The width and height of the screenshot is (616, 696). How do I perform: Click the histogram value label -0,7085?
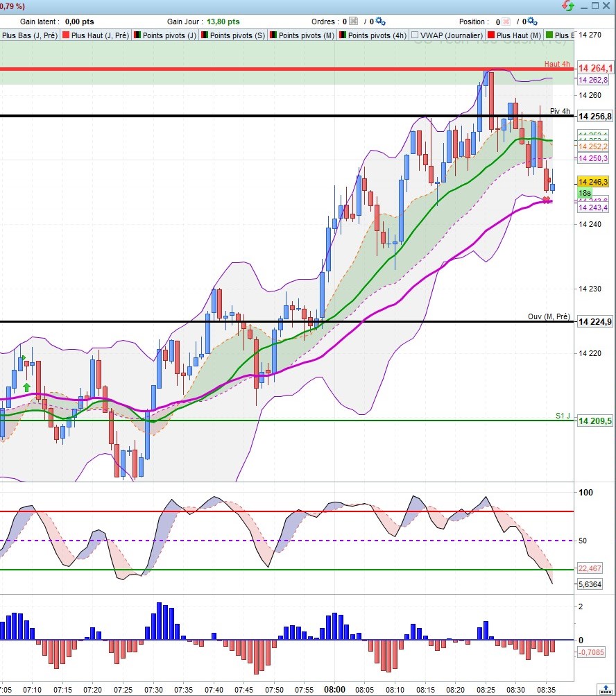click(x=591, y=652)
